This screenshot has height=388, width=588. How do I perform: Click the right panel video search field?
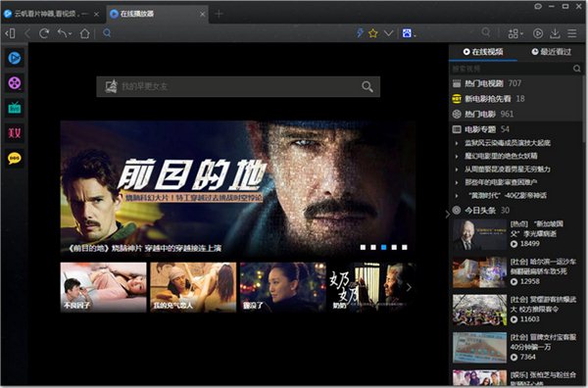pos(511,69)
